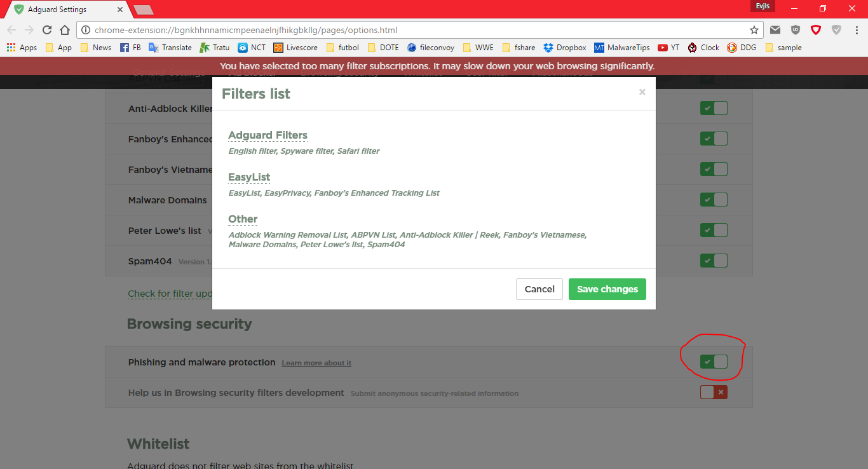Open the NCT bookmark
Image resolution: width=868 pixels, height=469 pixels.
[252, 48]
